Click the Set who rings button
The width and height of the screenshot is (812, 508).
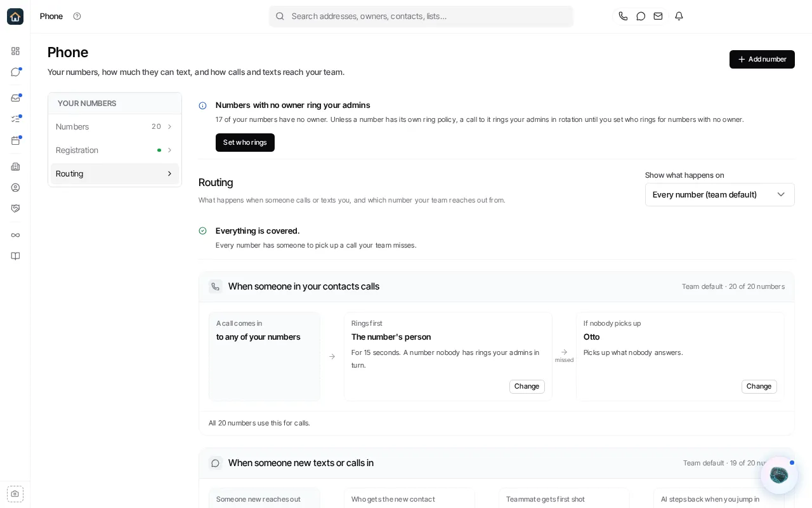click(x=245, y=142)
